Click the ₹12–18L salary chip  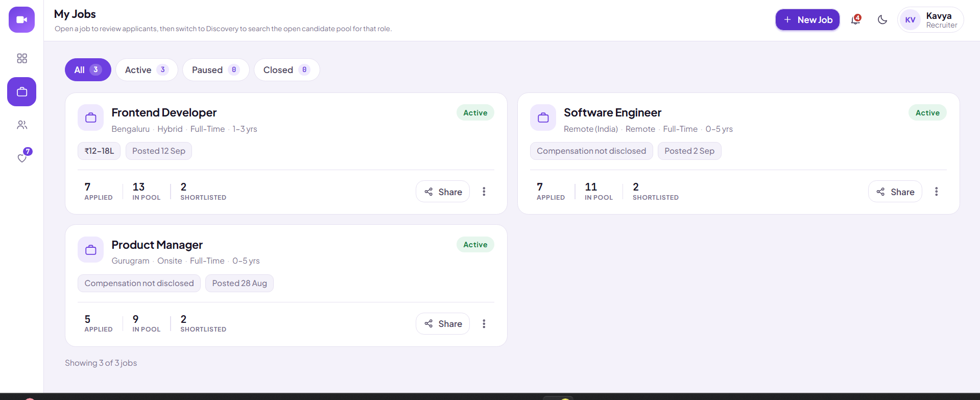tap(99, 151)
